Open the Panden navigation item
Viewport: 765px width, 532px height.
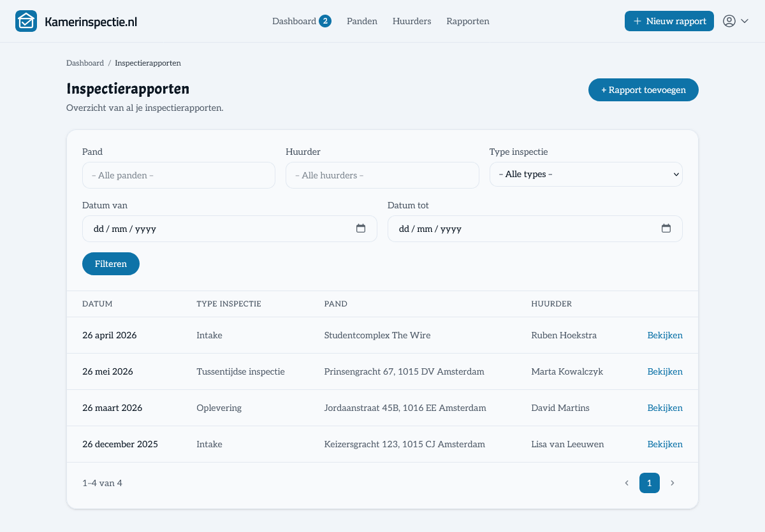coord(362,21)
